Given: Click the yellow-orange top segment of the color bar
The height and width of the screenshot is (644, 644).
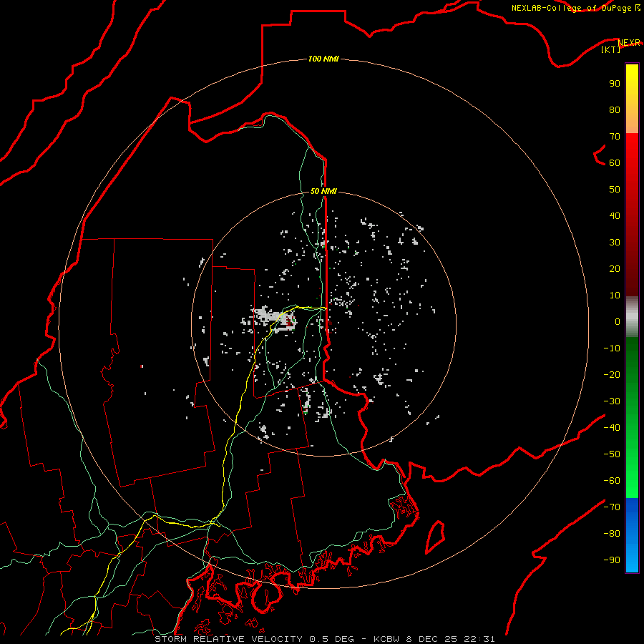Looking at the screenshot, I should pyautogui.click(x=632, y=99).
